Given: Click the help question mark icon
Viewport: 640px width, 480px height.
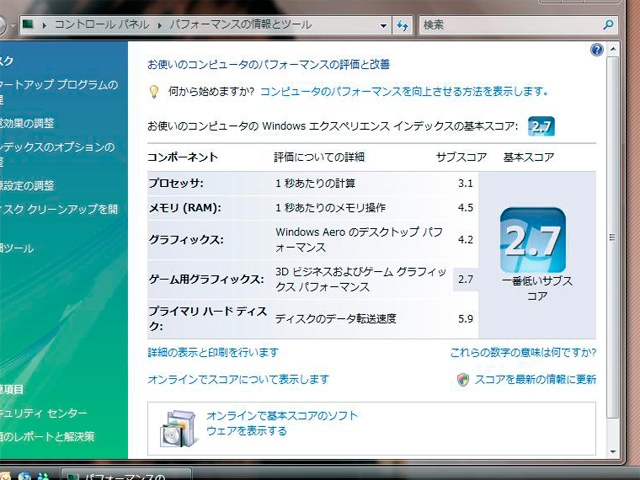Looking at the screenshot, I should (596, 50).
